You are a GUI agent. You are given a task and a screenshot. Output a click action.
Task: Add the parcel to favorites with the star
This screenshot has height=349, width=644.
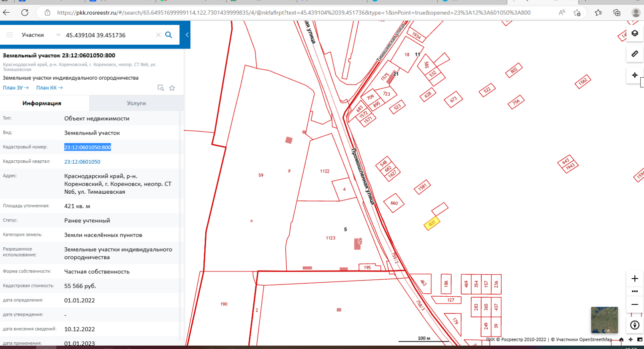(172, 88)
